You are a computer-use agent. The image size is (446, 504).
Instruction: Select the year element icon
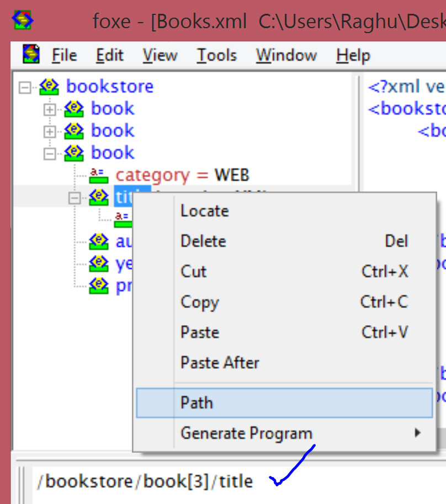(x=98, y=263)
